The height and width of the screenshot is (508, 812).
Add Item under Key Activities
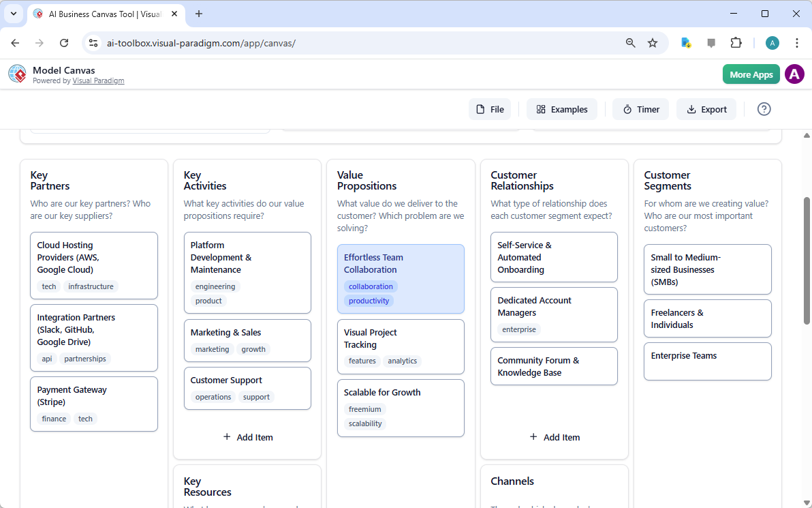coord(247,437)
